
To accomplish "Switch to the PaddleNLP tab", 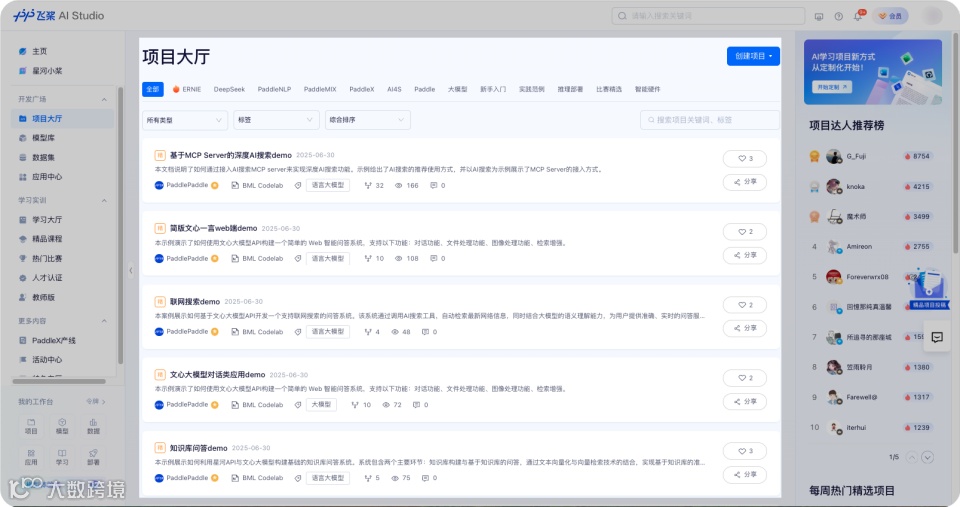I will (x=274, y=89).
